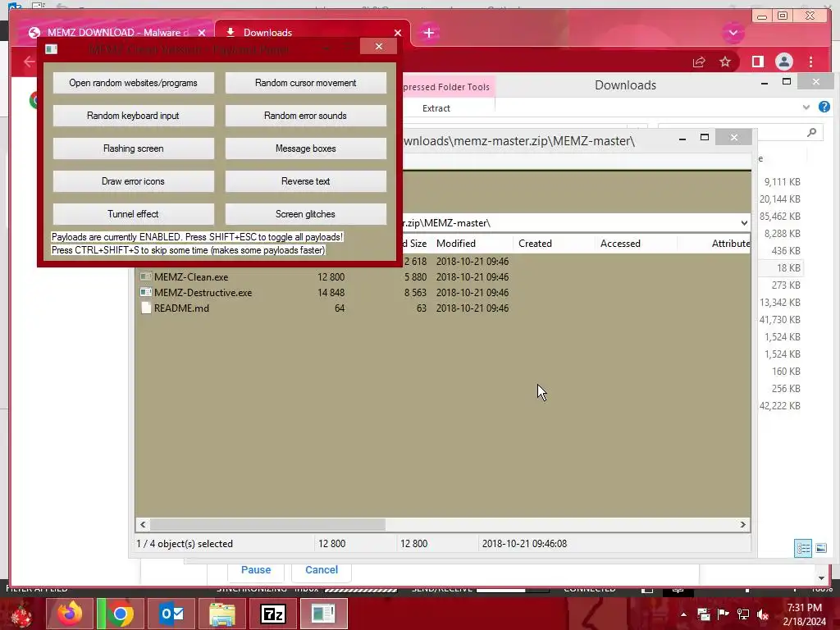The height and width of the screenshot is (630, 840).
Task: Toggle Reverse text payload
Action: point(305,181)
